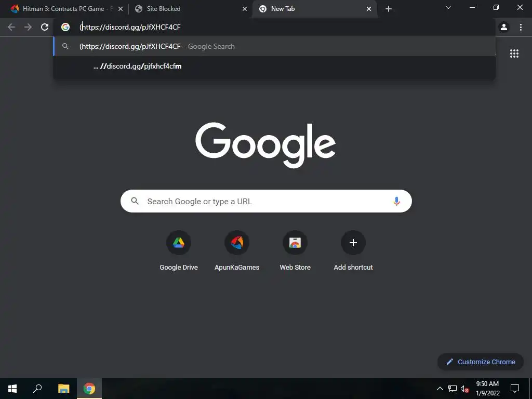Close the Hitman 3 Contracts tab

click(121, 9)
